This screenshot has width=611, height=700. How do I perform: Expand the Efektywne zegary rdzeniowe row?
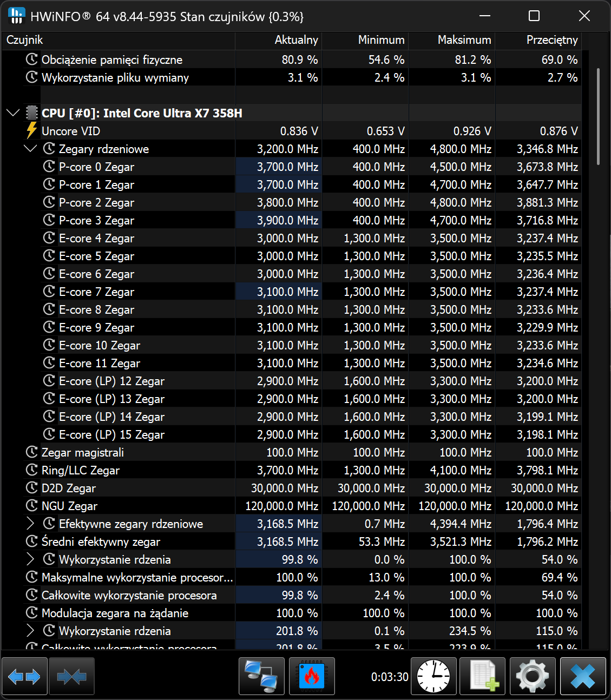[30, 524]
